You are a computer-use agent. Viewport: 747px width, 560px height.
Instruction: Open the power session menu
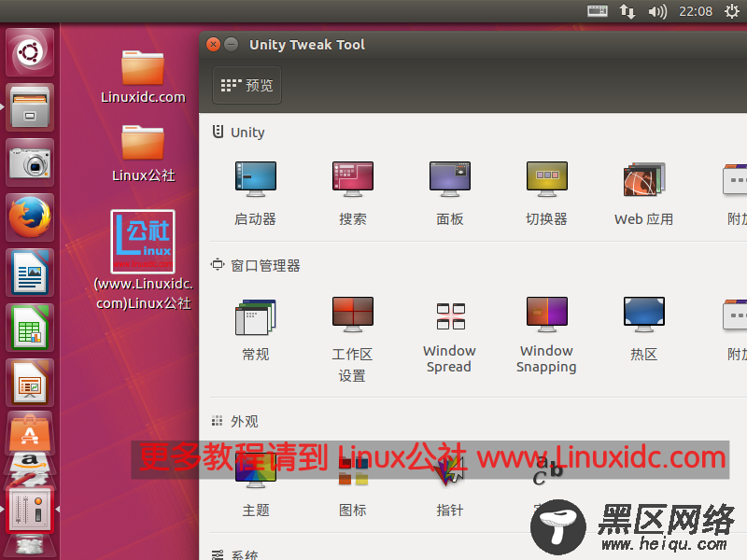point(732,11)
